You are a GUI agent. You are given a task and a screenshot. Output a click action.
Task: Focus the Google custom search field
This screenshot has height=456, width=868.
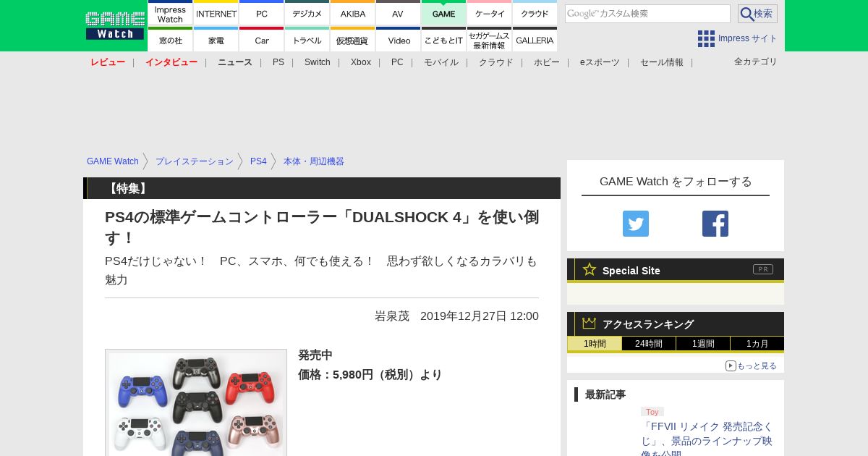[647, 14]
